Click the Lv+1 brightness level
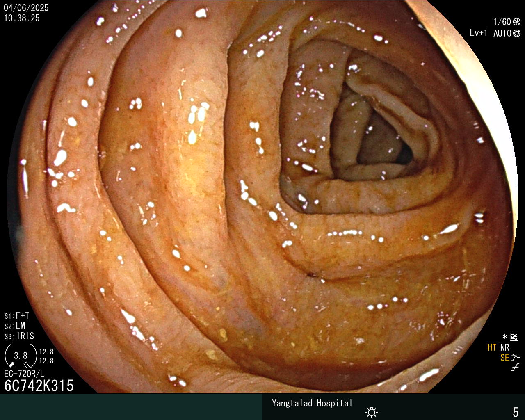Screen dimensions: 525x420 pos(479,33)
